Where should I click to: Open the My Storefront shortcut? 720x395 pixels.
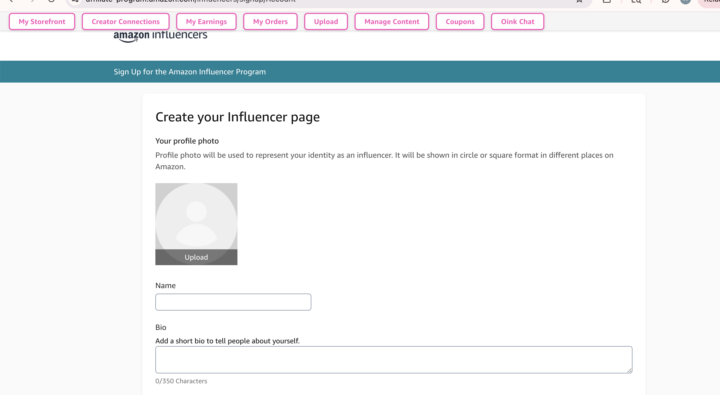[42, 22]
